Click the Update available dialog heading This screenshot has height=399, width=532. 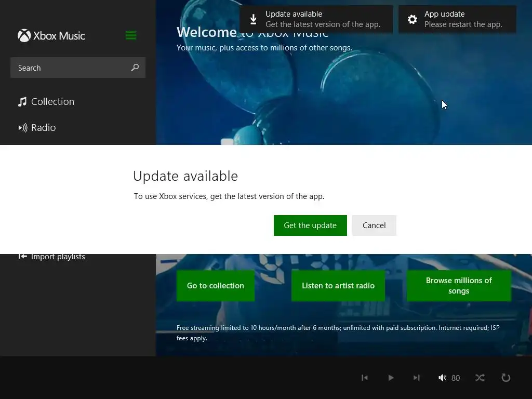point(185,176)
